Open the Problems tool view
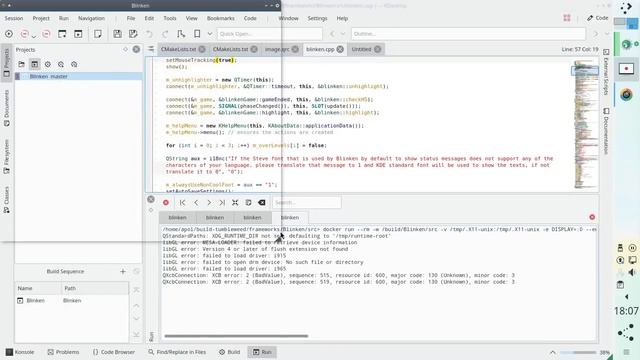 click(x=63, y=352)
